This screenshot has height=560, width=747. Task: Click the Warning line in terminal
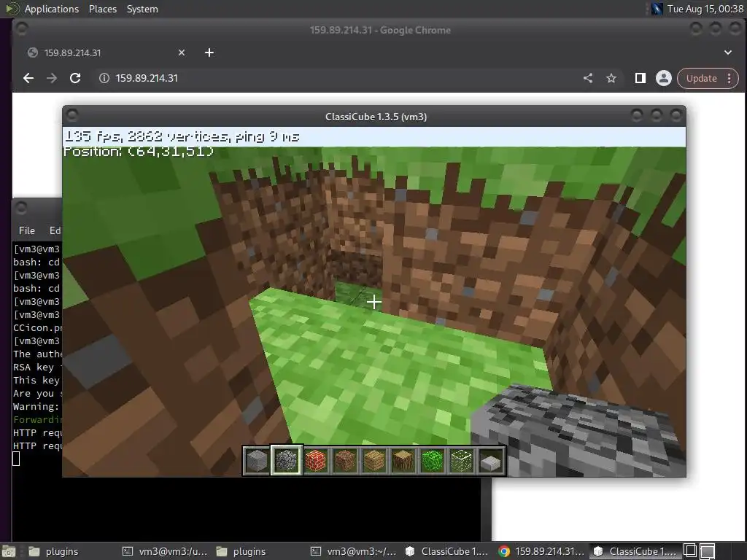[36, 407]
